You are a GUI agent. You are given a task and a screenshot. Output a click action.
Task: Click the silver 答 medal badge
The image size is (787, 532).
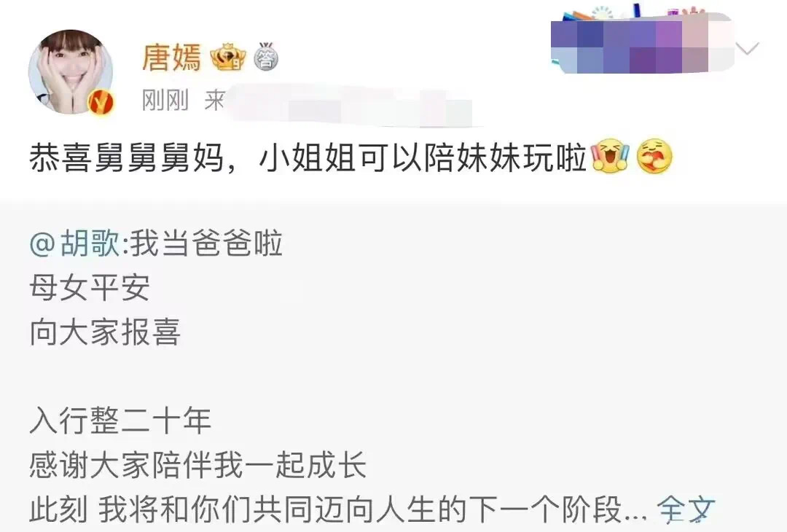(x=266, y=56)
